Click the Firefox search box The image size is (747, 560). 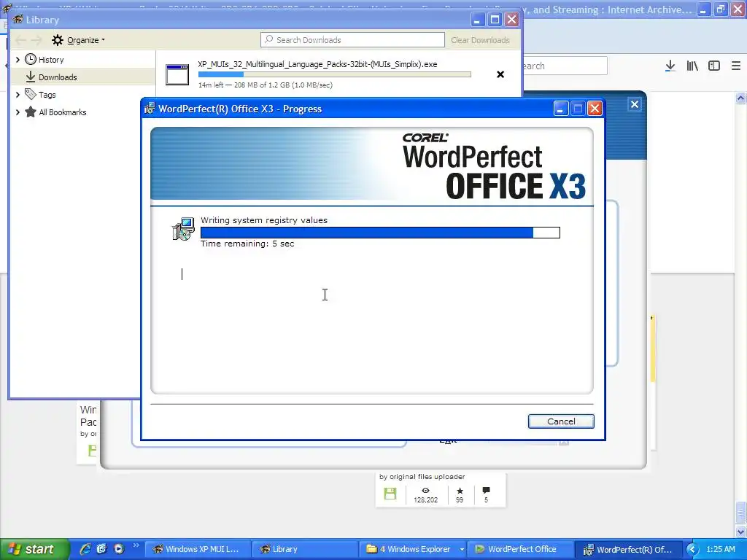pyautogui.click(x=565, y=66)
